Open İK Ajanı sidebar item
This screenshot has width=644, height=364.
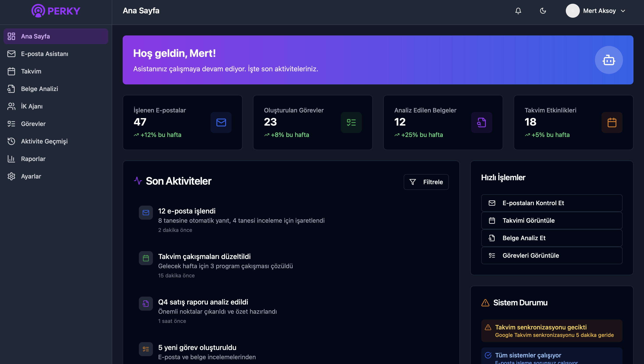32,106
